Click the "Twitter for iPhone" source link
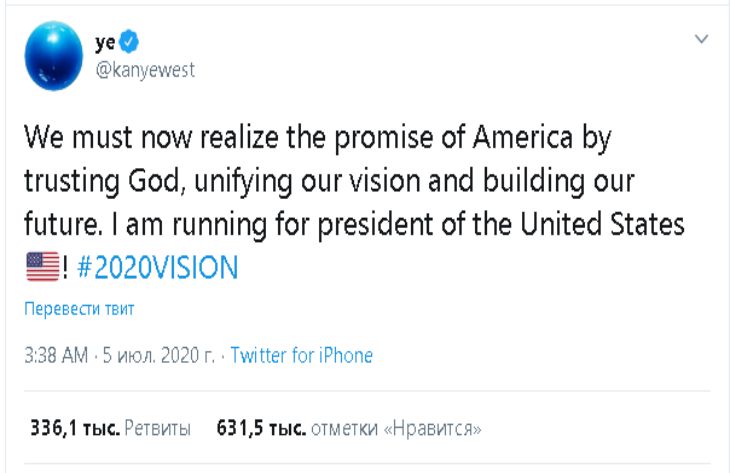Image resolution: width=730 pixels, height=473 pixels. click(x=301, y=355)
